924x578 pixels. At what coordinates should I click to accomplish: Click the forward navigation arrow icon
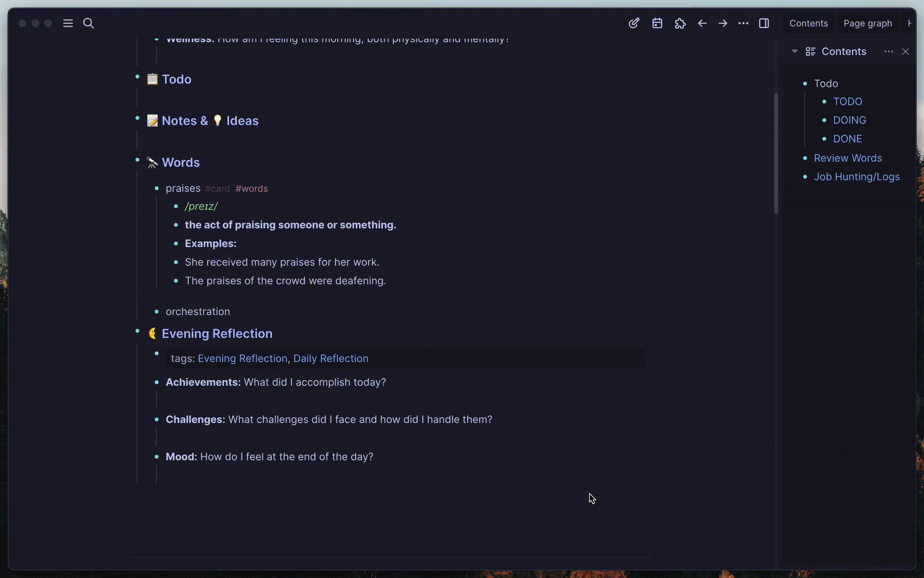722,23
